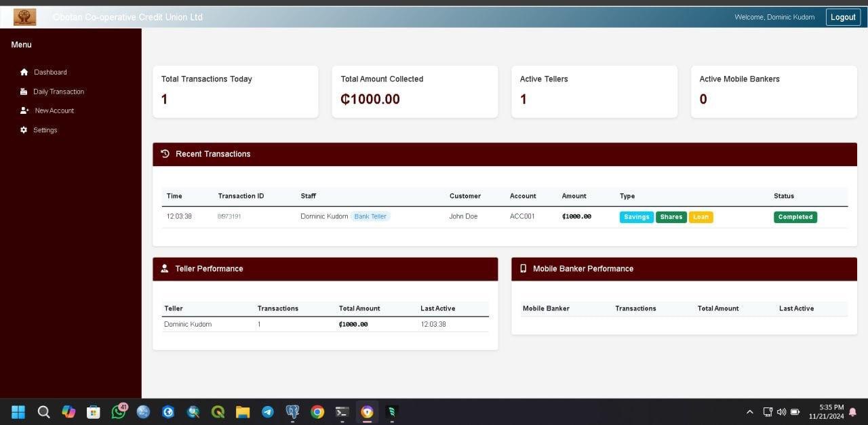The height and width of the screenshot is (425, 868).
Task: Click the volume icon in system tray
Action: 781,411
